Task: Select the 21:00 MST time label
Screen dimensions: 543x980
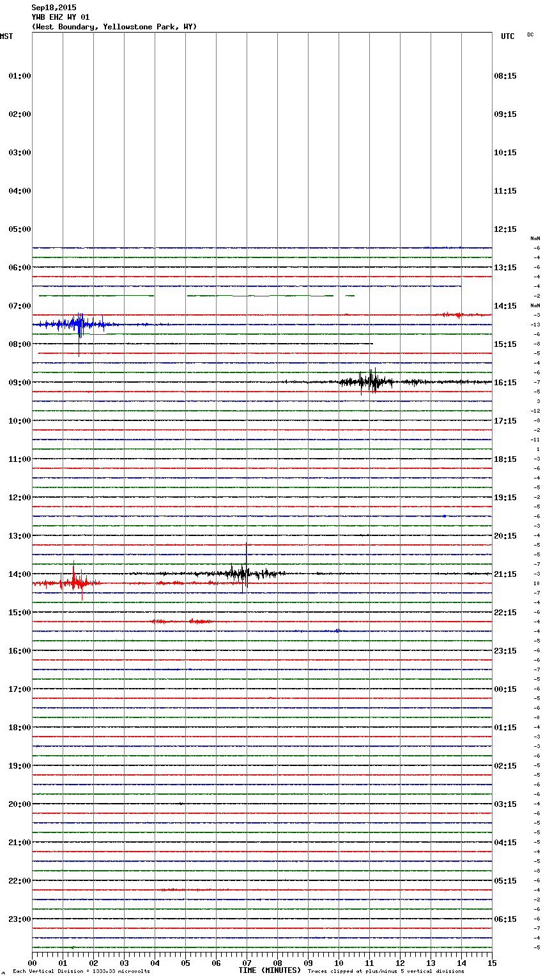Action: 20,843
